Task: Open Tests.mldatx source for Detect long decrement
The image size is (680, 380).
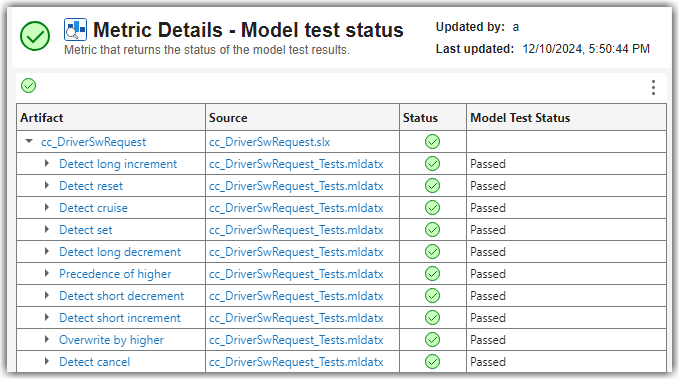Action: [x=296, y=252]
